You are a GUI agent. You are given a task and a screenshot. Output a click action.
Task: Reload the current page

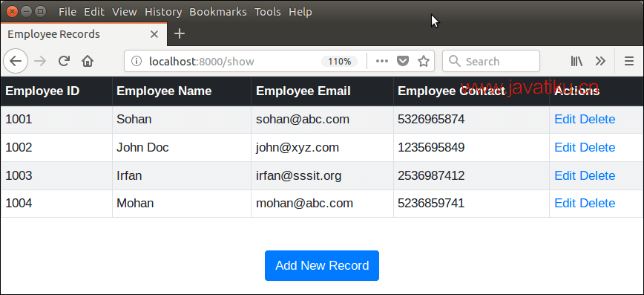pyautogui.click(x=64, y=62)
